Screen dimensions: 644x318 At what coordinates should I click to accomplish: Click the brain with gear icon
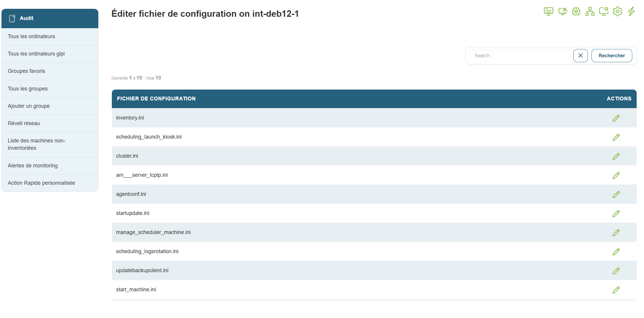[576, 11]
